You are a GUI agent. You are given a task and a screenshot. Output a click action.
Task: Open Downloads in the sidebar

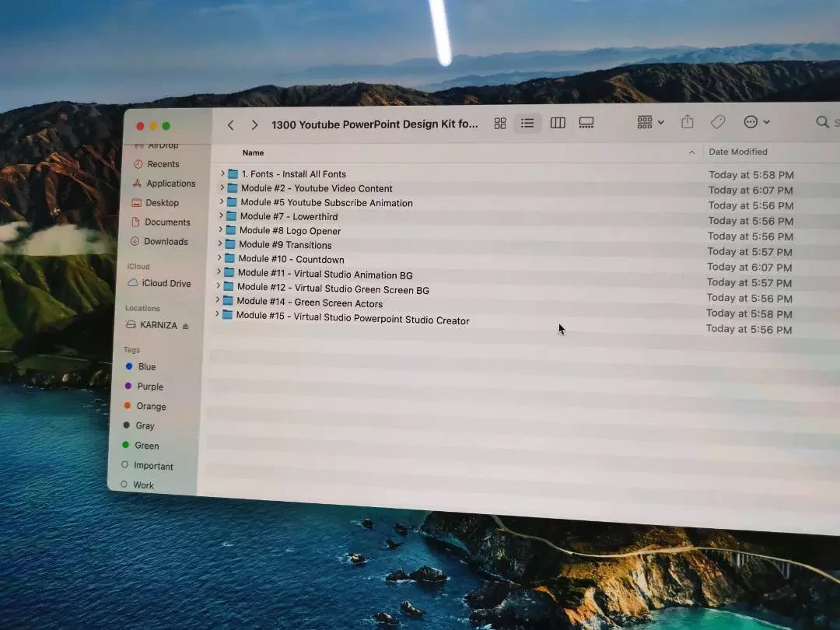coord(159,242)
